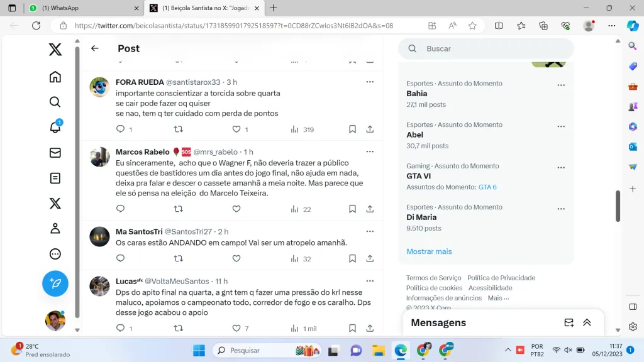Expand the Mensagens panel
644x362 pixels.
coord(587,322)
